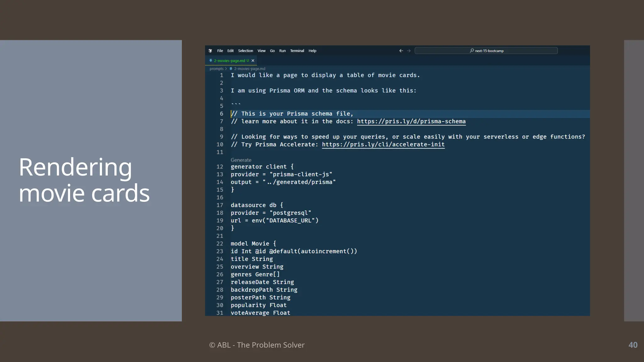Click the VS Code application logo icon

click(210, 51)
